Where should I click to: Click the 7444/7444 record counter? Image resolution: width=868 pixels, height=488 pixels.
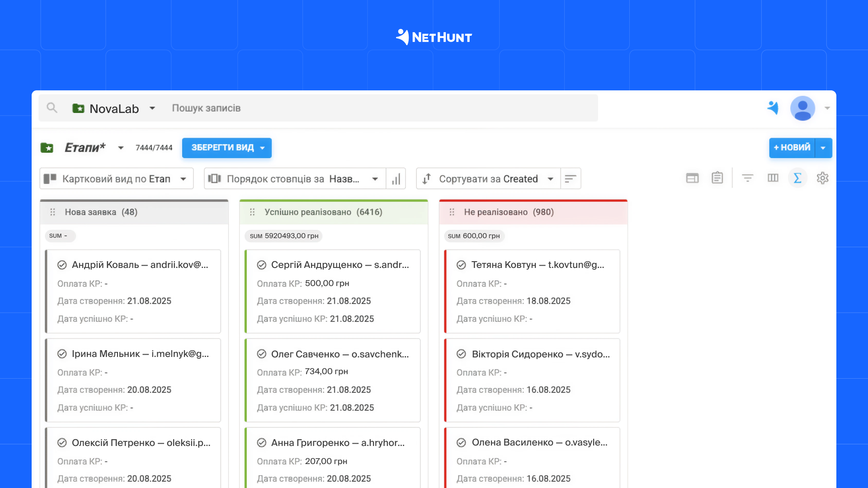tap(154, 148)
